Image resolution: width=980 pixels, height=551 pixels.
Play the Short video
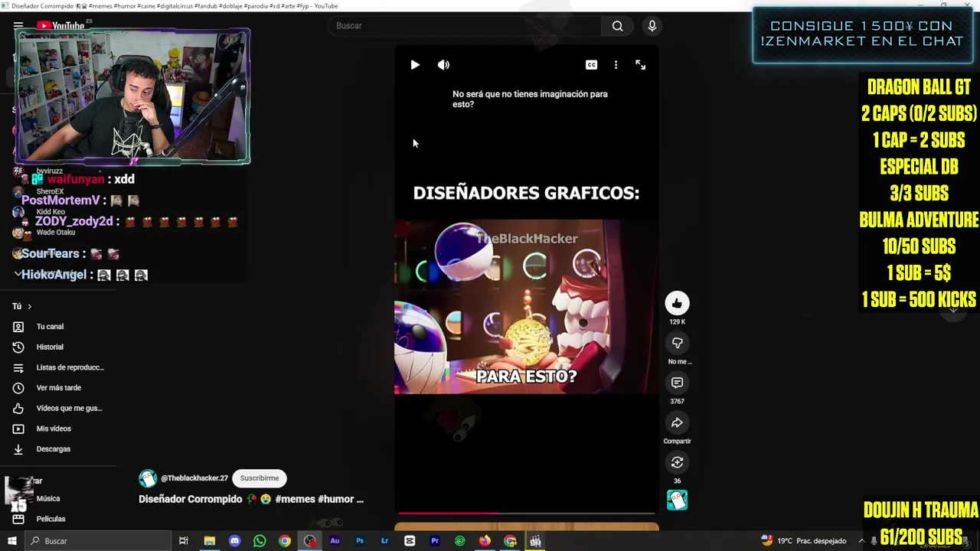point(415,65)
